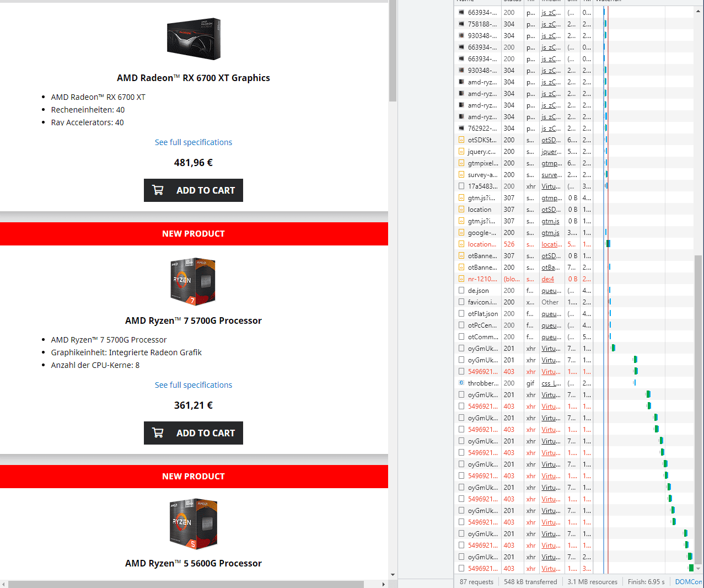
Task: Select the 17a5483 xhr request
Action: (x=574, y=186)
